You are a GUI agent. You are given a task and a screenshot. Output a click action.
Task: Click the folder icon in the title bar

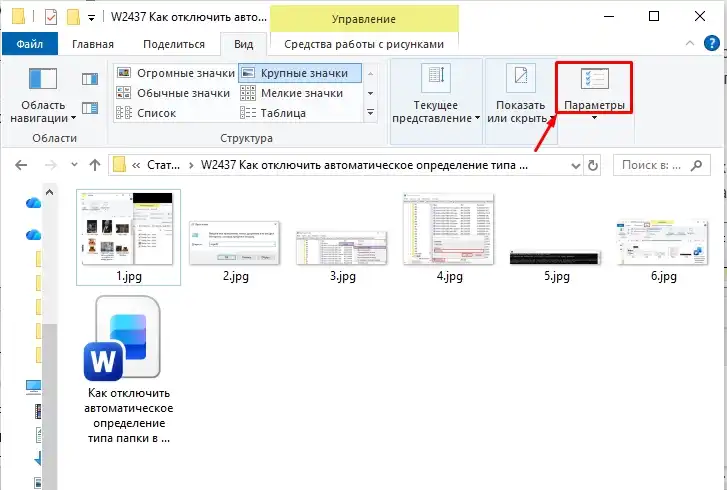(x=18, y=17)
